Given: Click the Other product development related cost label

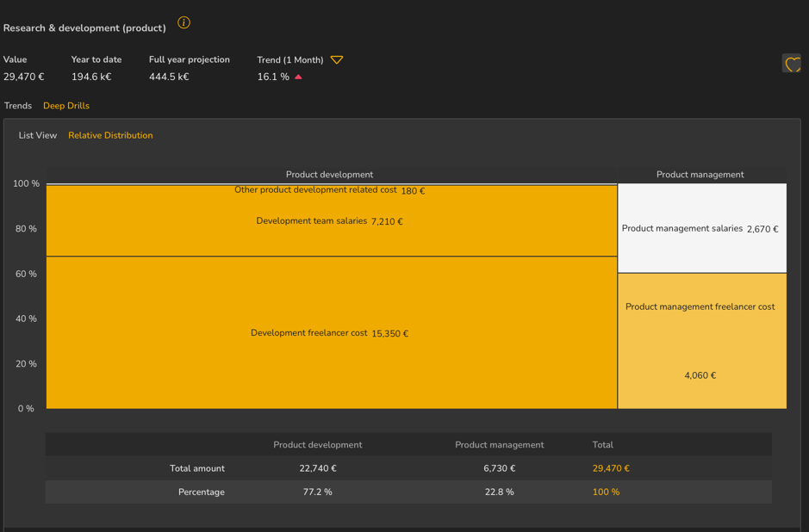Looking at the screenshot, I should pos(316,190).
